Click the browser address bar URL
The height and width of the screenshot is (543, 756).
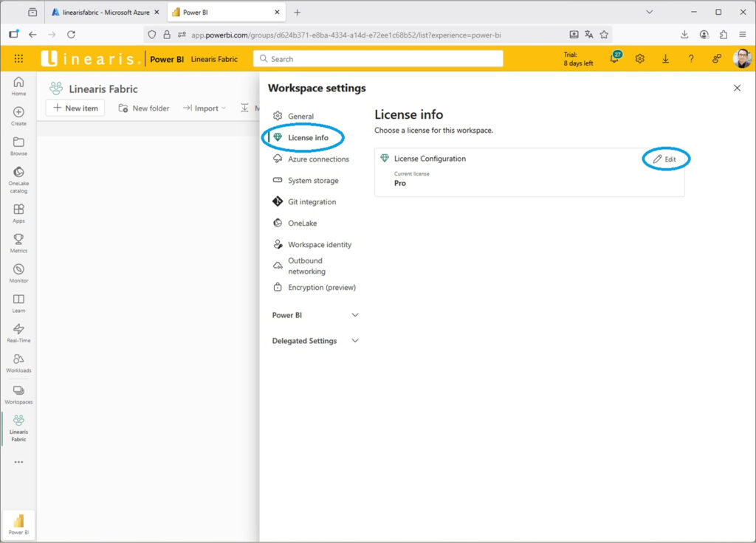click(x=346, y=35)
